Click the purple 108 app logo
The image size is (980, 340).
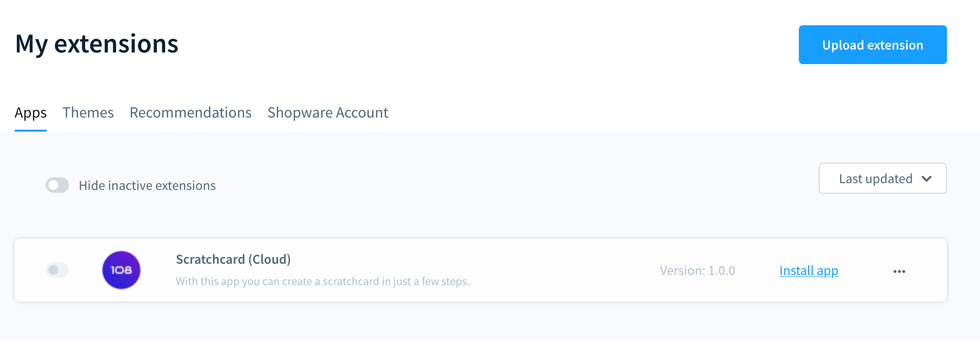click(x=121, y=270)
